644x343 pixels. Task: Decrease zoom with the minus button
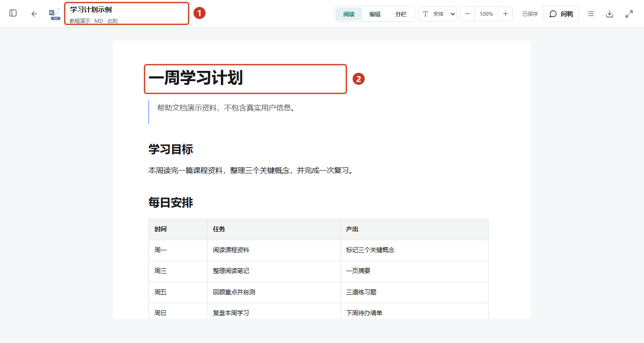[x=467, y=14]
